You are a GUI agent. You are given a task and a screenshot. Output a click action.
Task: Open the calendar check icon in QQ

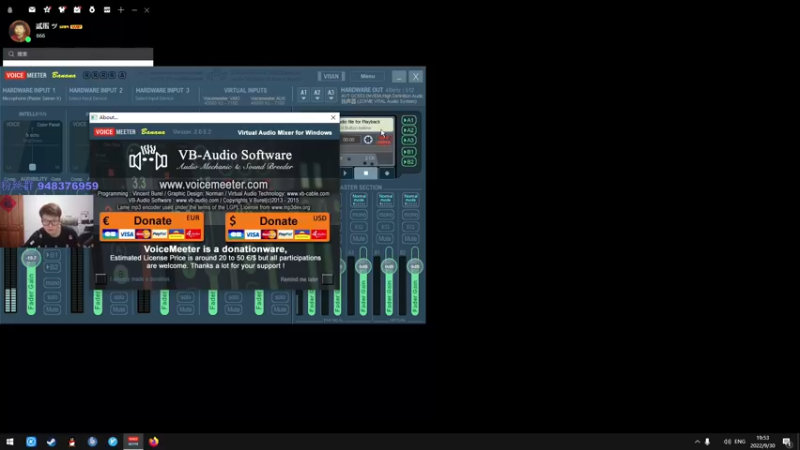[77, 10]
